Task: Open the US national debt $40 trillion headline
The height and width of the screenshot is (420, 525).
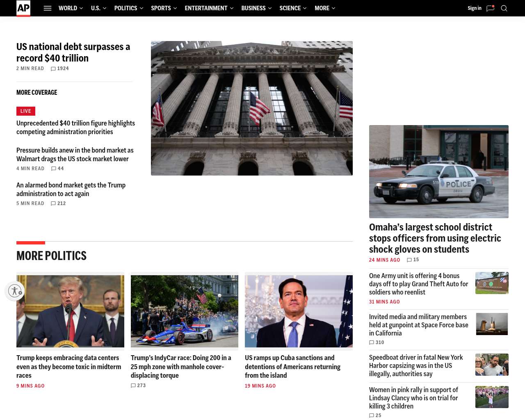Action: (73, 52)
